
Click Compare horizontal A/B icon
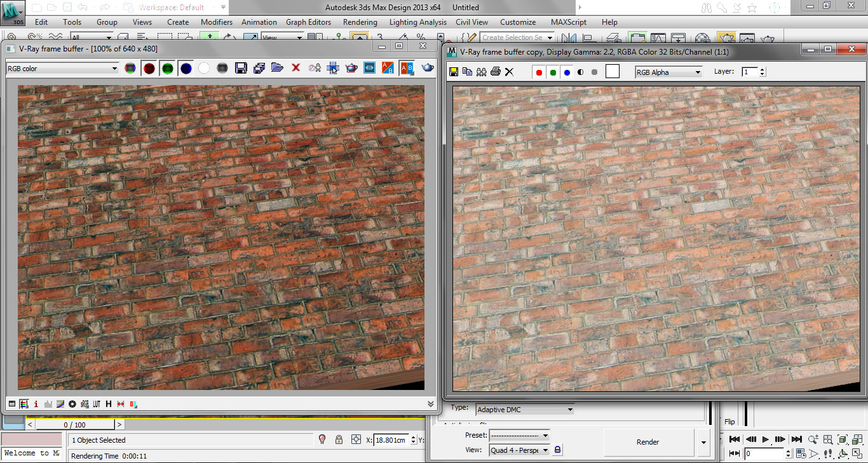[407, 68]
